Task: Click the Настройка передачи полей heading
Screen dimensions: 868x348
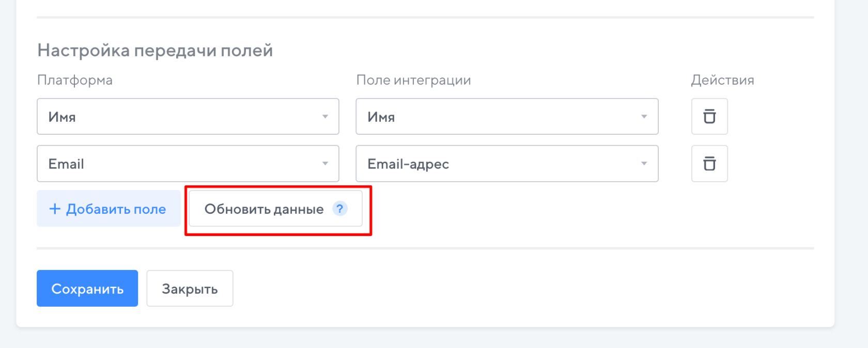Action: coord(155,51)
